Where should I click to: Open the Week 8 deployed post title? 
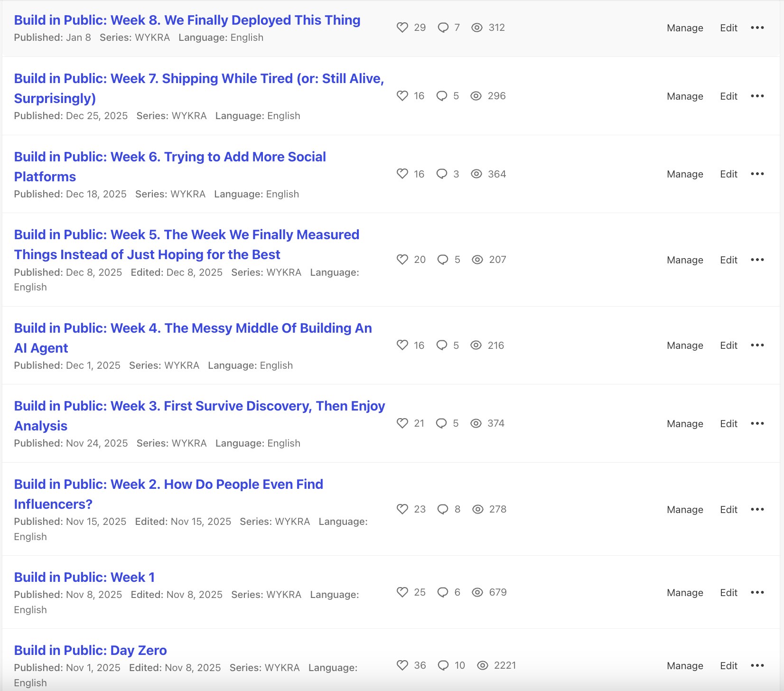click(187, 20)
